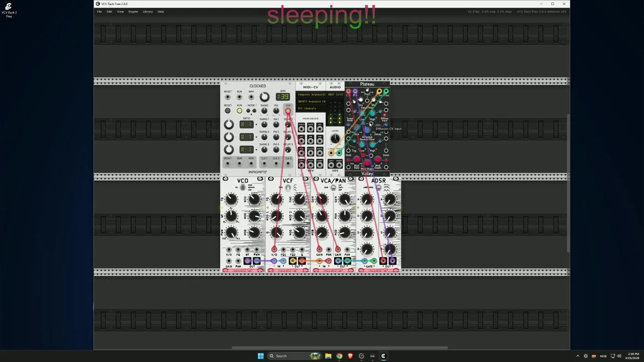The height and width of the screenshot is (362, 644).
Task: Click the MIDI-CV GATE output port
Action: [x=310, y=129]
